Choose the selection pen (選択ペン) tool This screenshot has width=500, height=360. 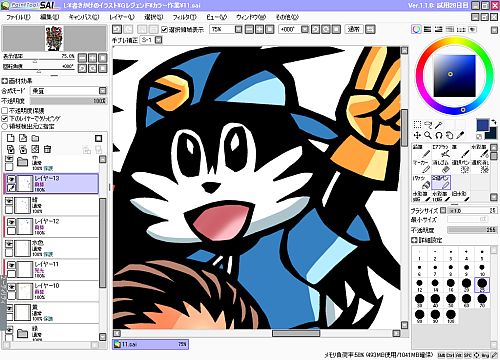click(460, 166)
